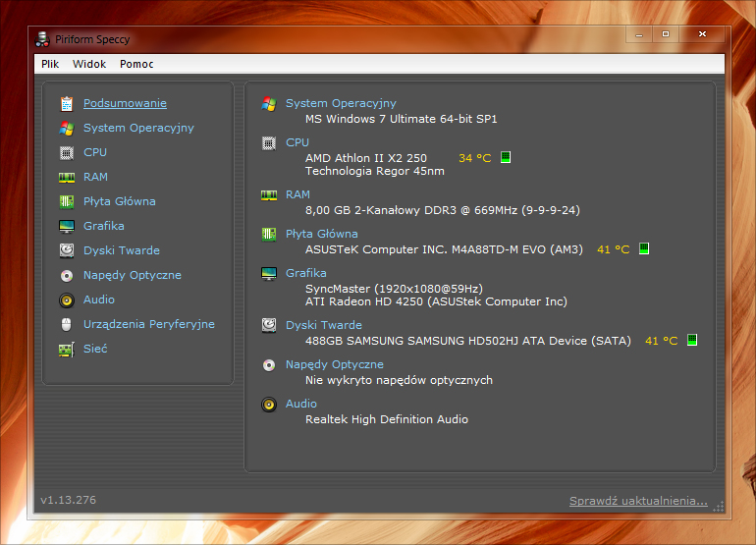This screenshot has height=545, width=756.
Task: Click the RAM module icon in summary panel
Action: coord(269,195)
